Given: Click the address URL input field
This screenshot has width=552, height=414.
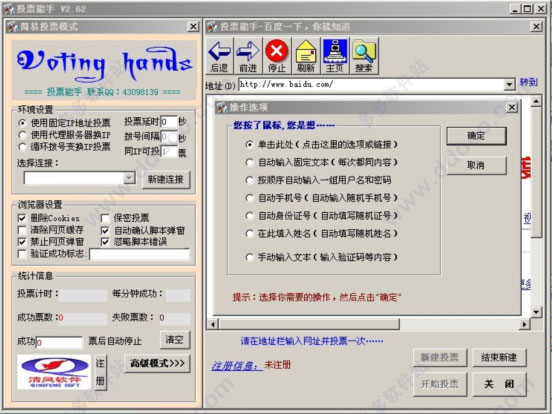Looking at the screenshot, I should (371, 84).
